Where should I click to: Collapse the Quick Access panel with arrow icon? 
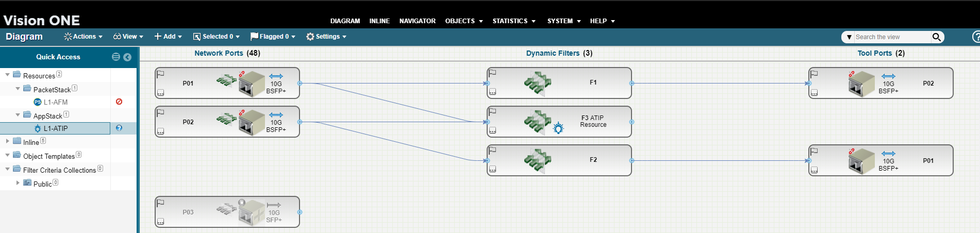pyautogui.click(x=127, y=57)
